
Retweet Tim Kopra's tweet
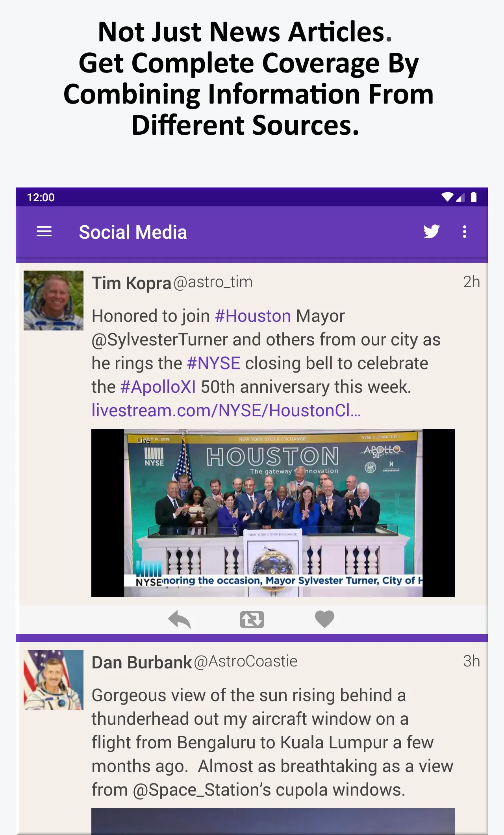point(252,620)
